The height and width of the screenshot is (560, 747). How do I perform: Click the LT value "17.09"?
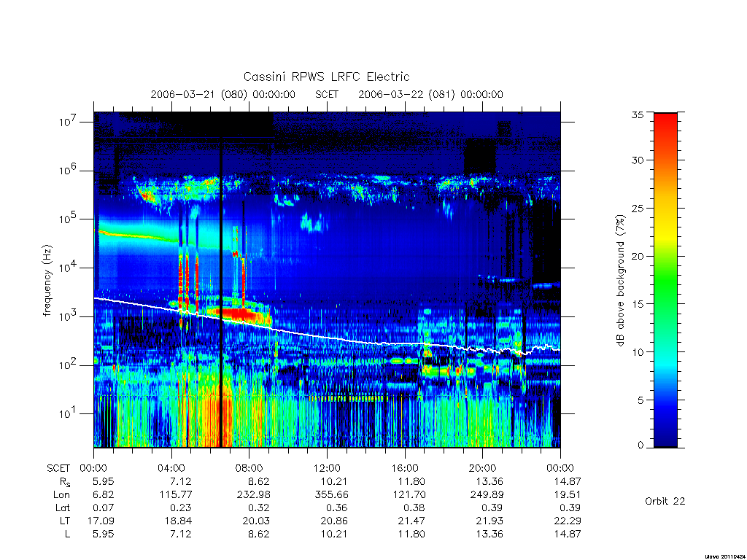101,521
